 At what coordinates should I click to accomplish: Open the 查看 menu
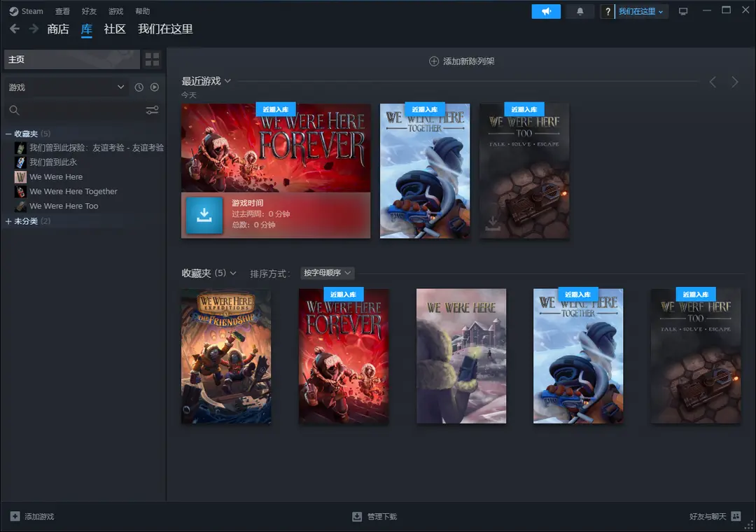click(x=62, y=11)
